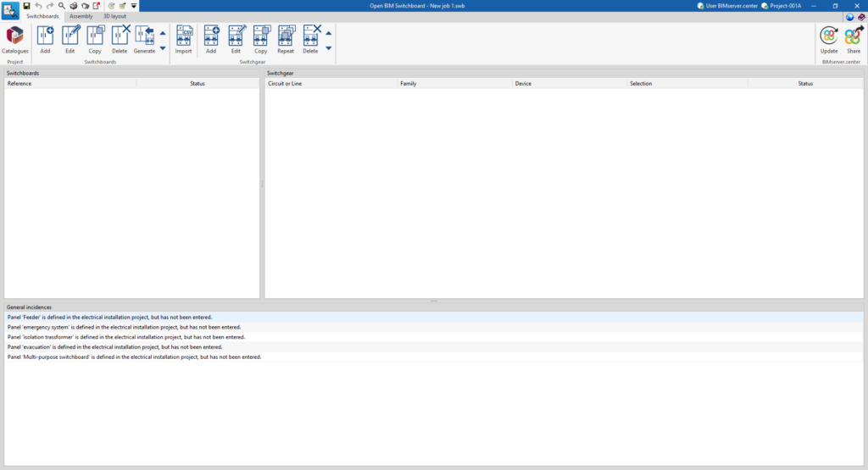Switch to the Switchboards tab
This screenshot has width=868, height=470.
(x=42, y=17)
